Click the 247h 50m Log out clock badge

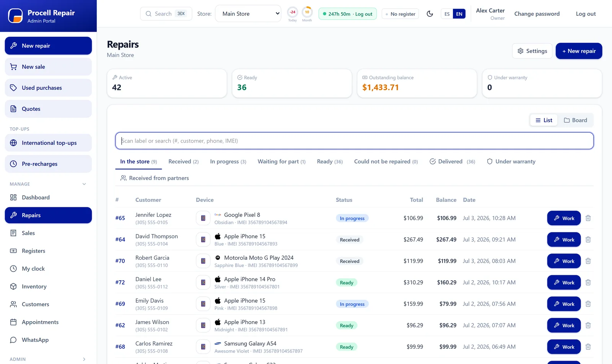pyautogui.click(x=348, y=14)
